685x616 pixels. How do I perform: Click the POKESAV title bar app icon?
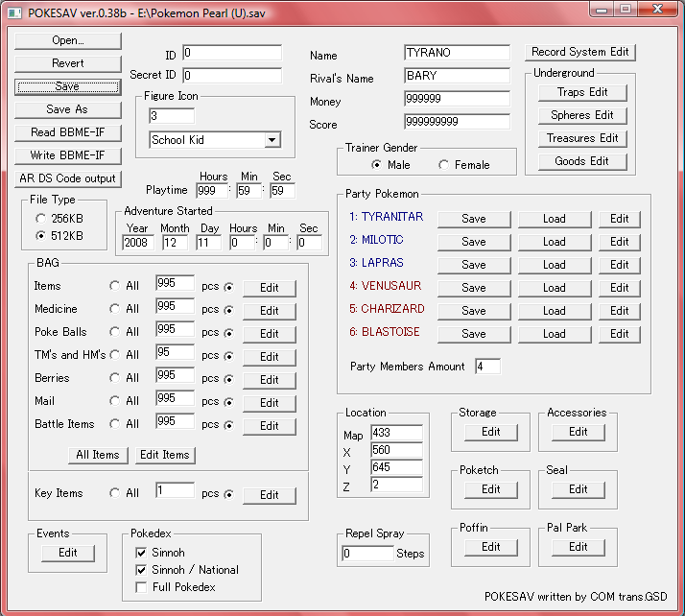pos(14,13)
